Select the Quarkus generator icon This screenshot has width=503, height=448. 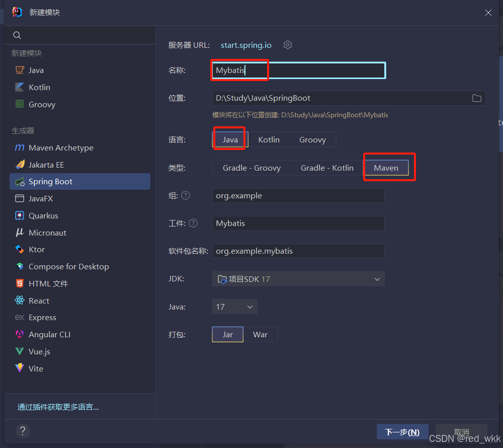(x=20, y=215)
